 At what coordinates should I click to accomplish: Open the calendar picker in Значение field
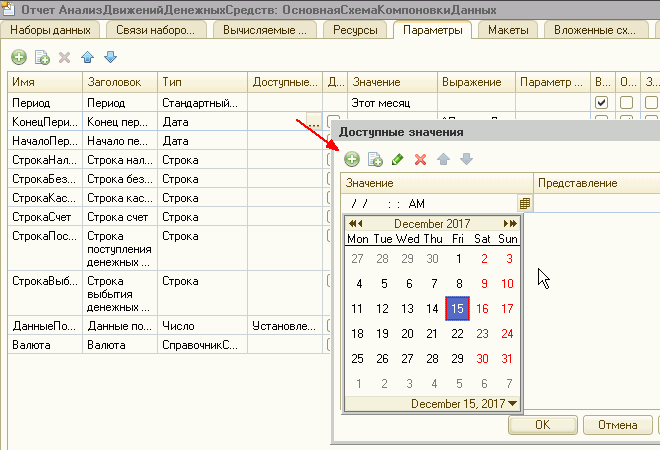pyautogui.click(x=524, y=204)
